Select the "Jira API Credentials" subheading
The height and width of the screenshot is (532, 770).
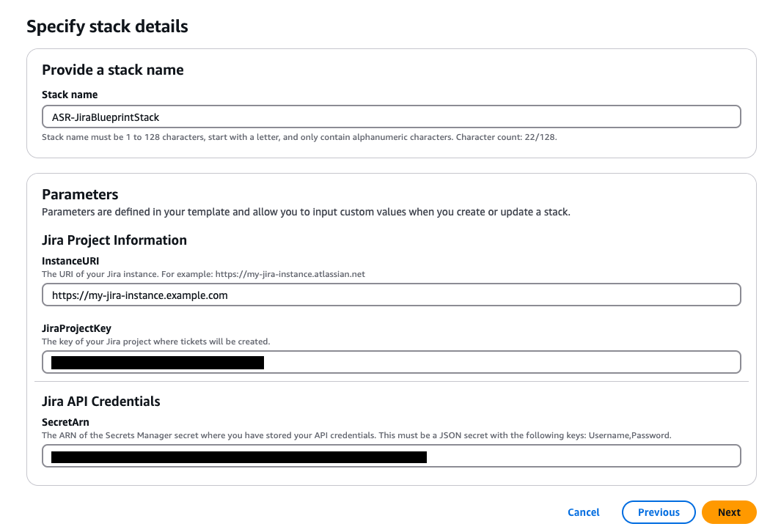pyautogui.click(x=101, y=402)
